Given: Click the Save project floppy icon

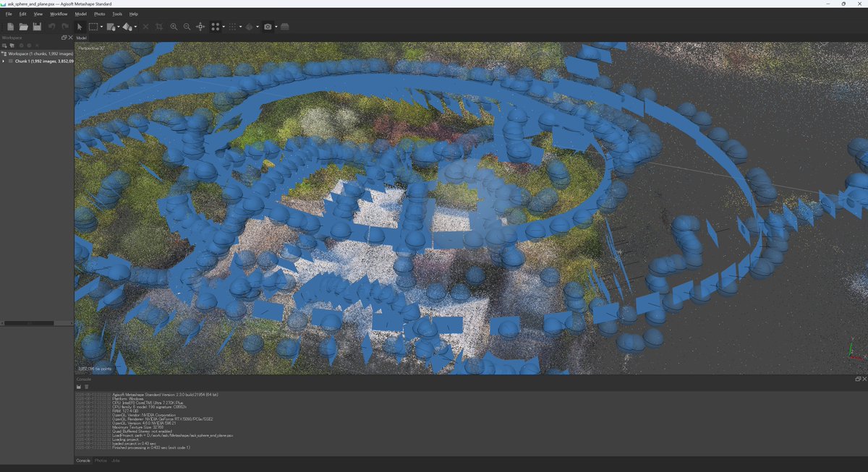Looking at the screenshot, I should tap(37, 27).
